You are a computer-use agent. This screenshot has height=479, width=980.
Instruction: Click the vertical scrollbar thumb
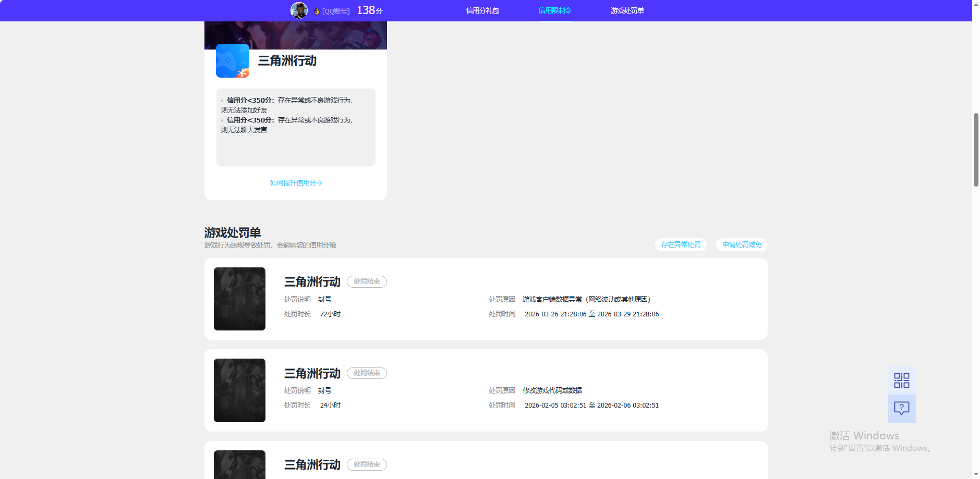coord(976,150)
